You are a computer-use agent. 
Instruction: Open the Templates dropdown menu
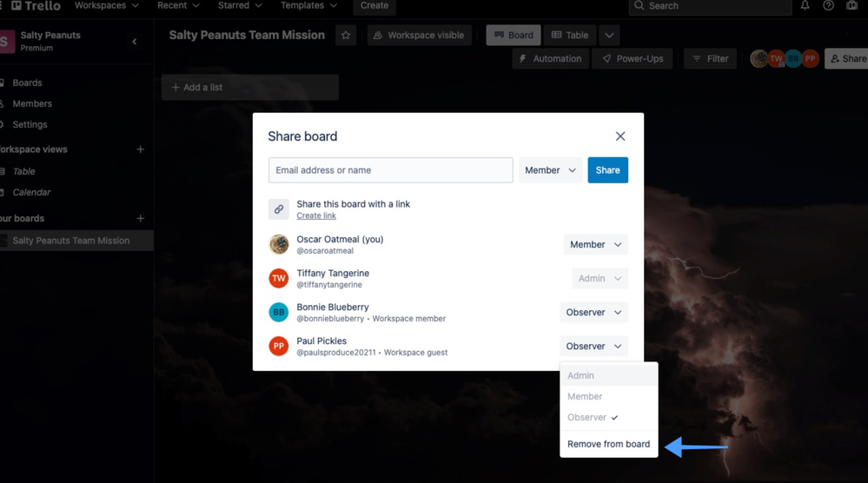[309, 5]
